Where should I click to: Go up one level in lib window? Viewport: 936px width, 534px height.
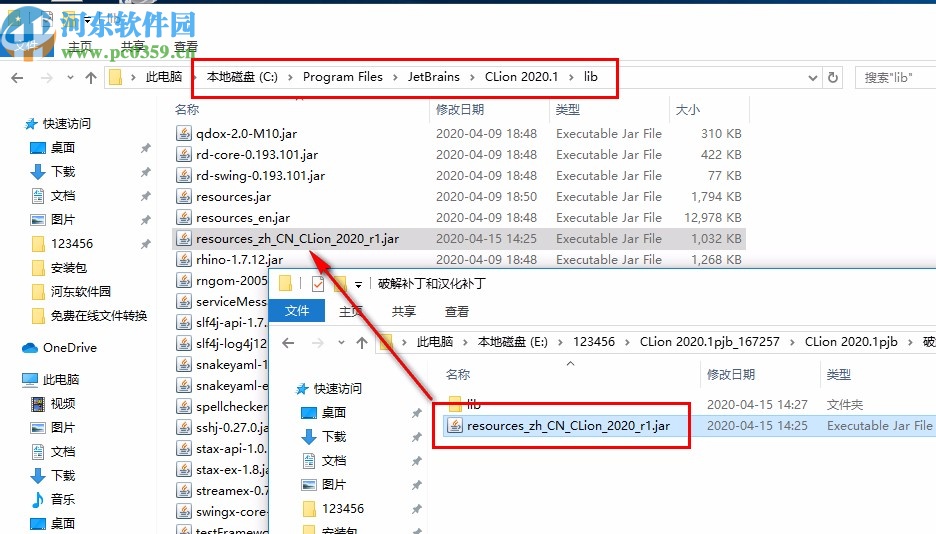(x=91, y=78)
